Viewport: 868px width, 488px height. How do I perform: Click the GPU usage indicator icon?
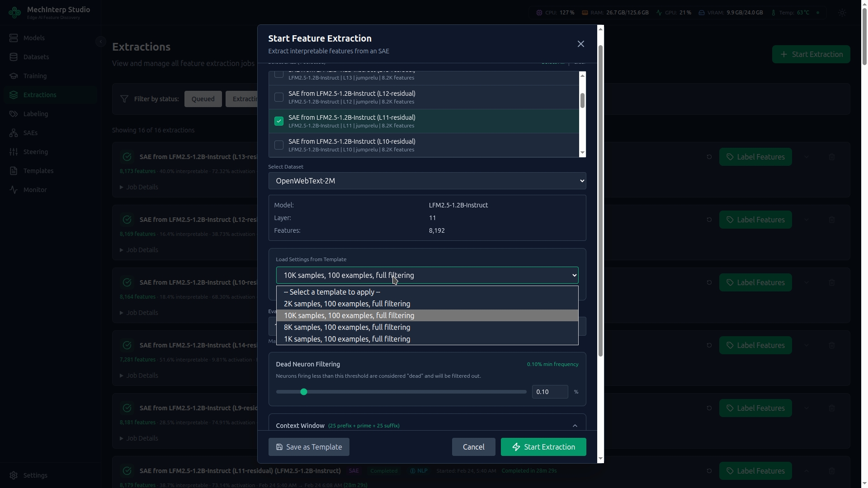[659, 13]
